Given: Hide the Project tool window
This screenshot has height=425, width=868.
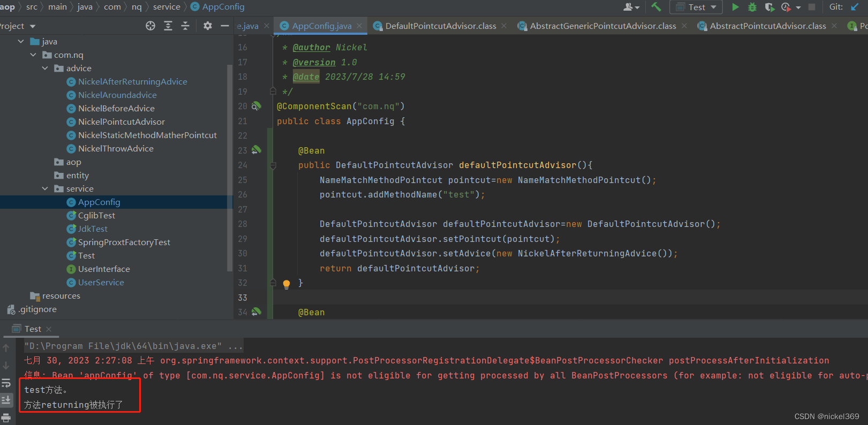Looking at the screenshot, I should [x=225, y=26].
